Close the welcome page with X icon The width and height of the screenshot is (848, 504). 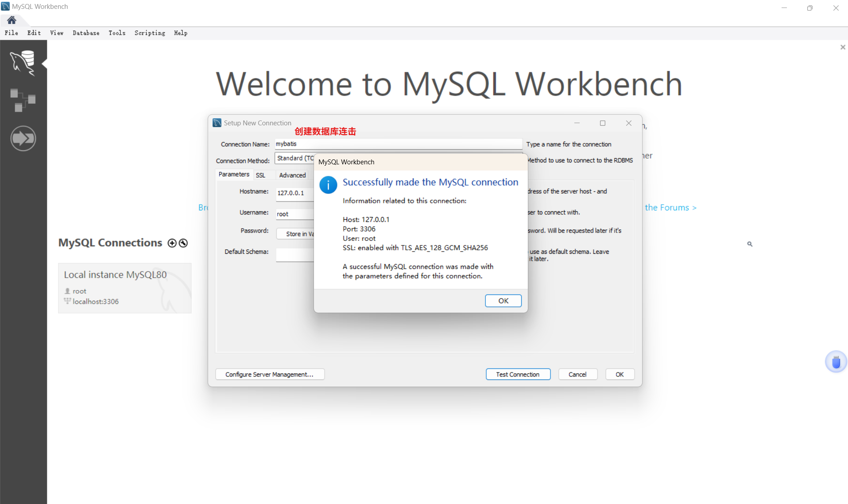pyautogui.click(x=843, y=47)
